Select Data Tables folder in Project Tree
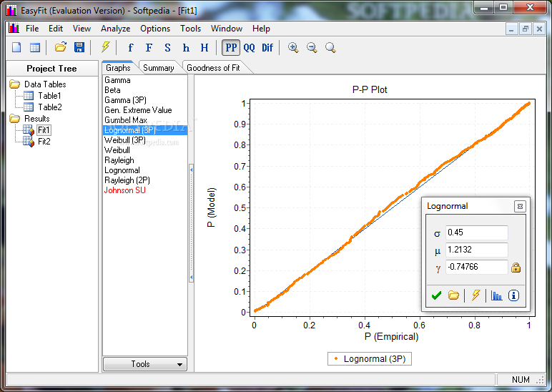Image resolution: width=552 pixels, height=392 pixels. click(x=45, y=84)
